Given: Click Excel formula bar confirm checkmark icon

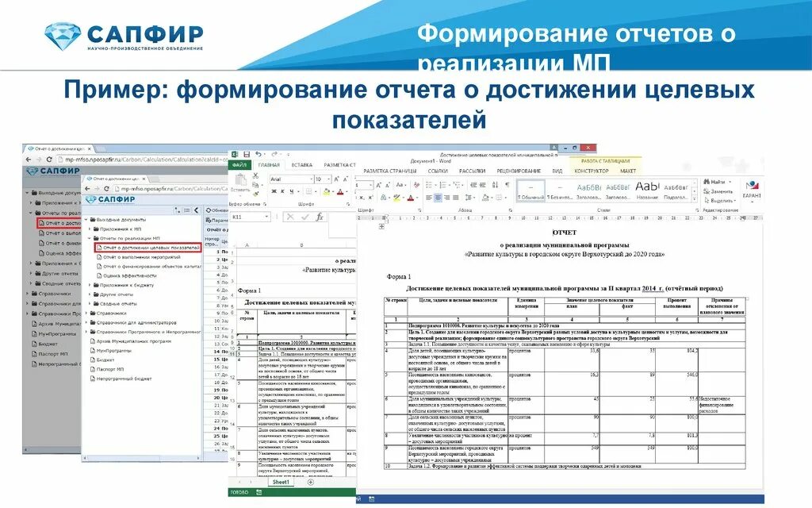Looking at the screenshot, I should (305, 217).
